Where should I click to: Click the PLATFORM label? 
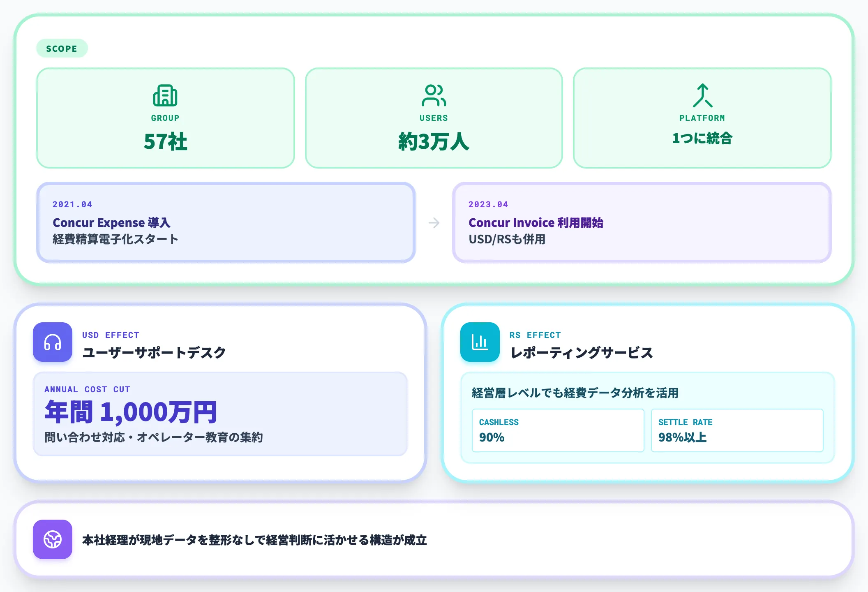pyautogui.click(x=702, y=118)
